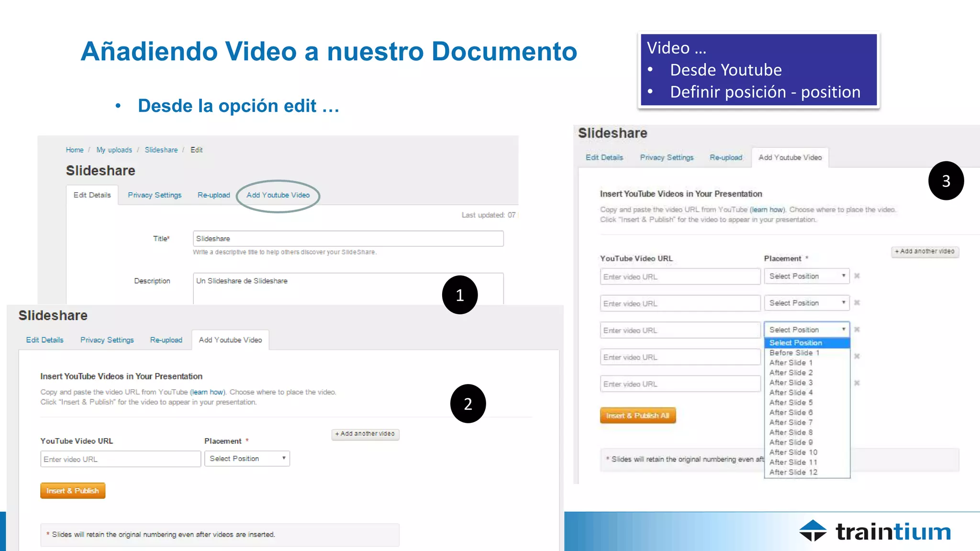Click second Enter video URL field in screenshot 3

click(x=680, y=304)
